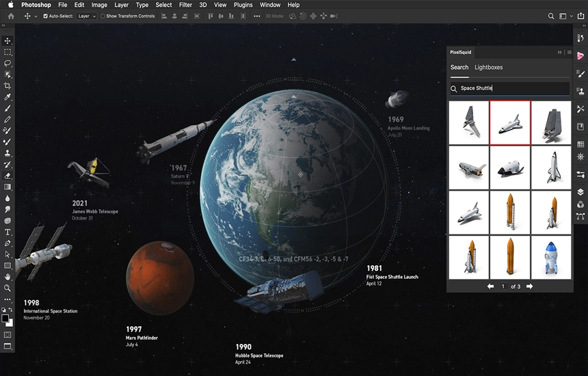The height and width of the screenshot is (376, 588).
Task: Open the Filter menu
Action: (185, 5)
